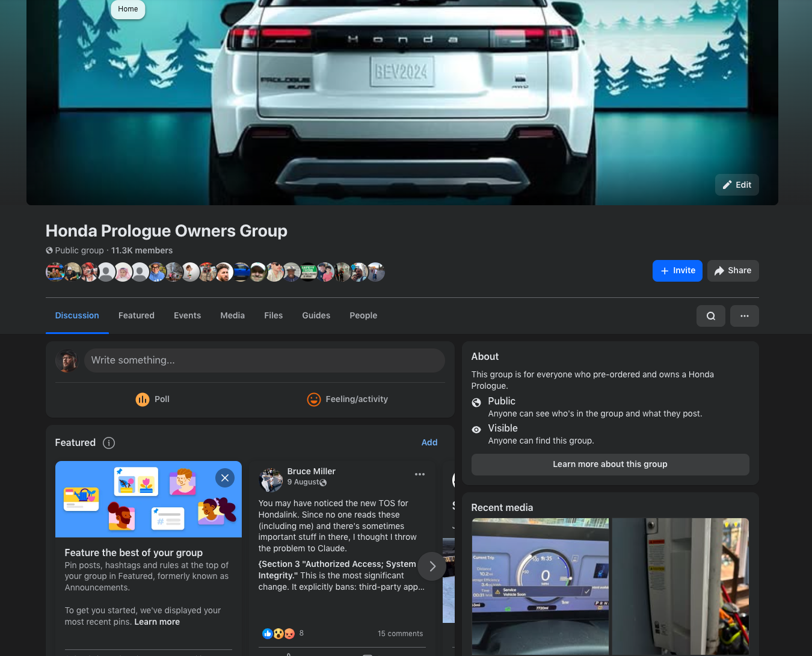Image resolution: width=812 pixels, height=656 pixels.
Task: Click the 11.3K members count
Action: click(x=142, y=250)
